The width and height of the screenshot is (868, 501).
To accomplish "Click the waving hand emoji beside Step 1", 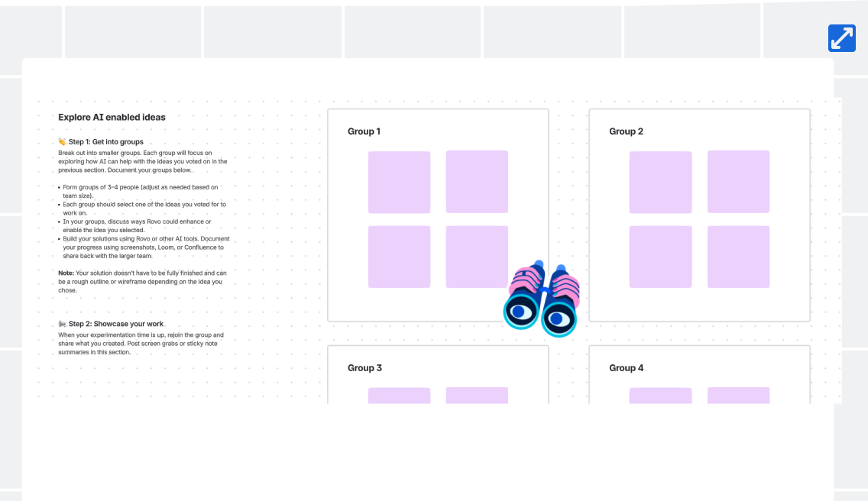I will [62, 142].
